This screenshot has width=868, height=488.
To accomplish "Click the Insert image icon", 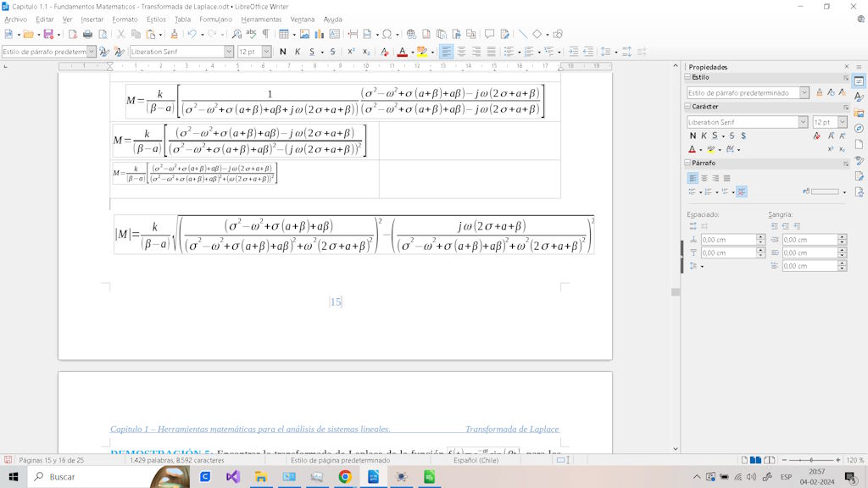I will (x=304, y=35).
